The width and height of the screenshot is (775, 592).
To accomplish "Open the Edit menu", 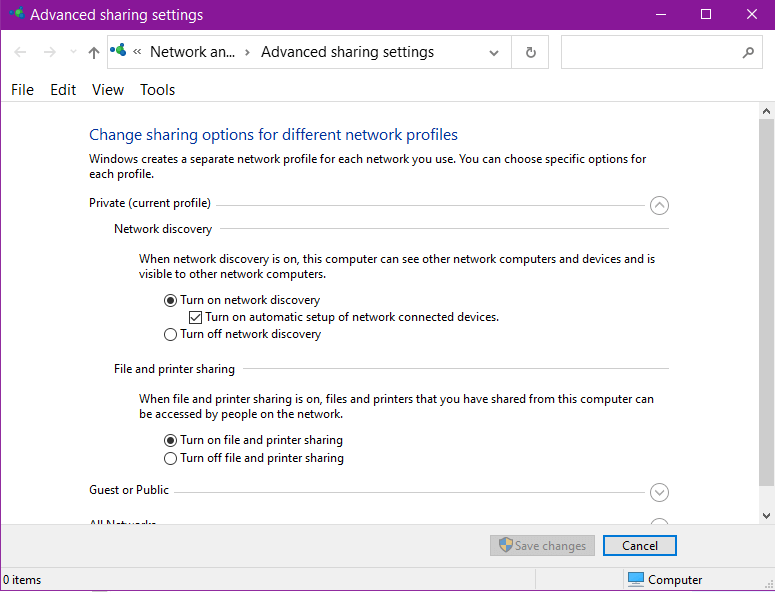I will (63, 90).
